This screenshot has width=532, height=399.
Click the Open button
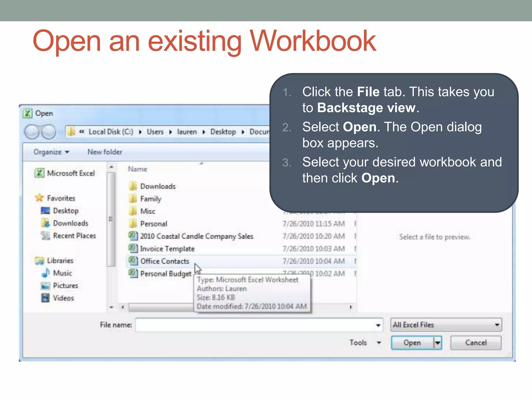point(412,343)
